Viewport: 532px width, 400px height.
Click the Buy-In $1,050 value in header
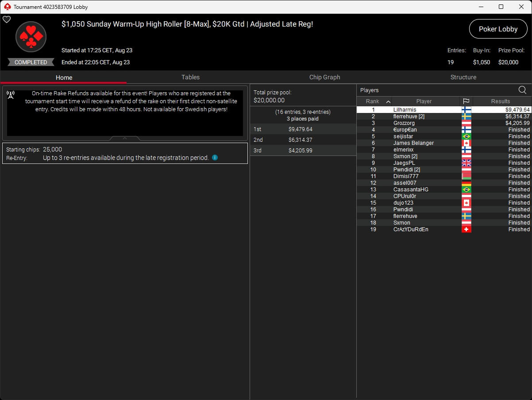[x=482, y=62]
